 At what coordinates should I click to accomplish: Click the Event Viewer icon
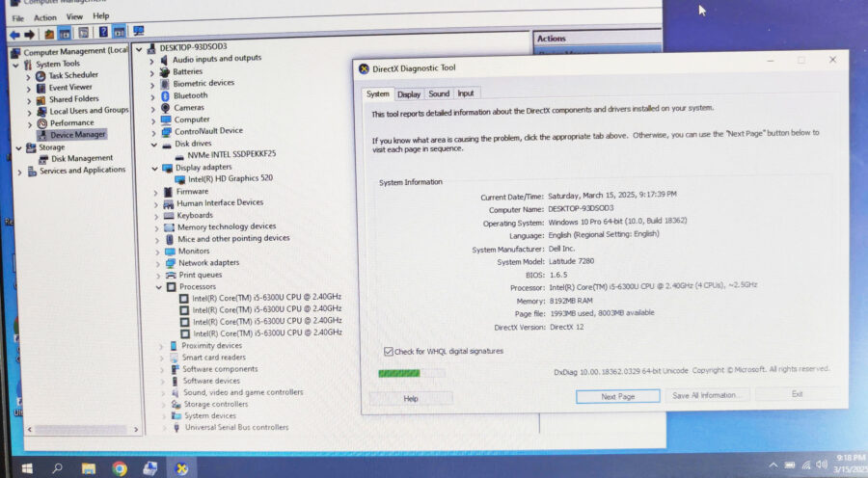point(41,88)
